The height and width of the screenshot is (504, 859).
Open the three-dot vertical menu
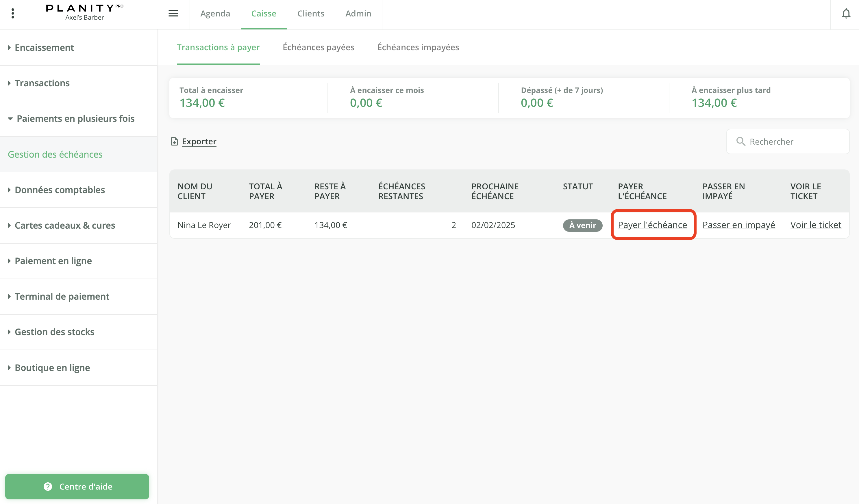click(13, 13)
